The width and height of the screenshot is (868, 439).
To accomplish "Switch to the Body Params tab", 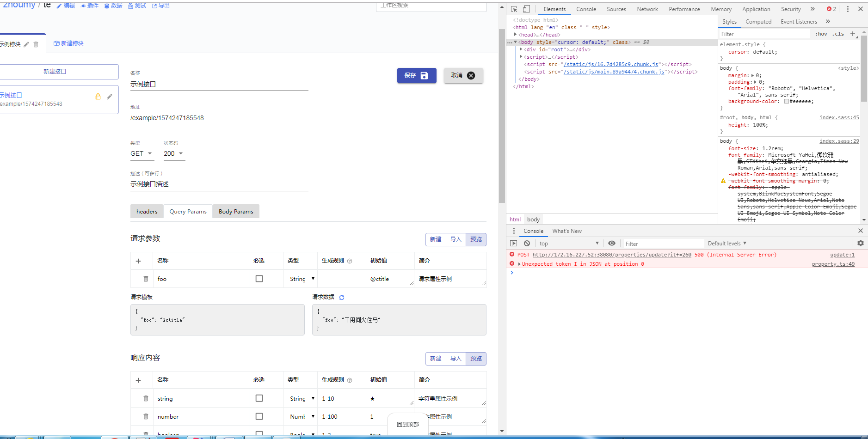I will coord(235,211).
